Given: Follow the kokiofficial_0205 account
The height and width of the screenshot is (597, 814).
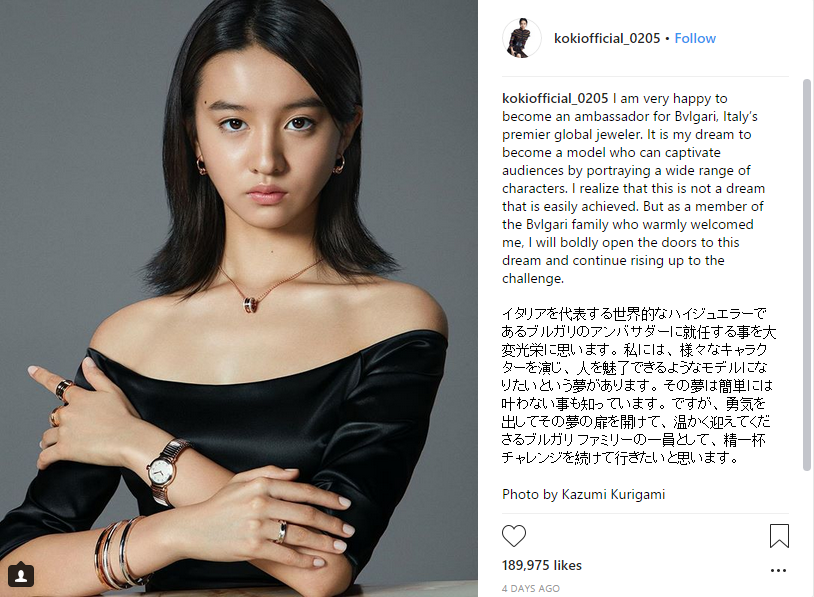Looking at the screenshot, I should click(695, 38).
